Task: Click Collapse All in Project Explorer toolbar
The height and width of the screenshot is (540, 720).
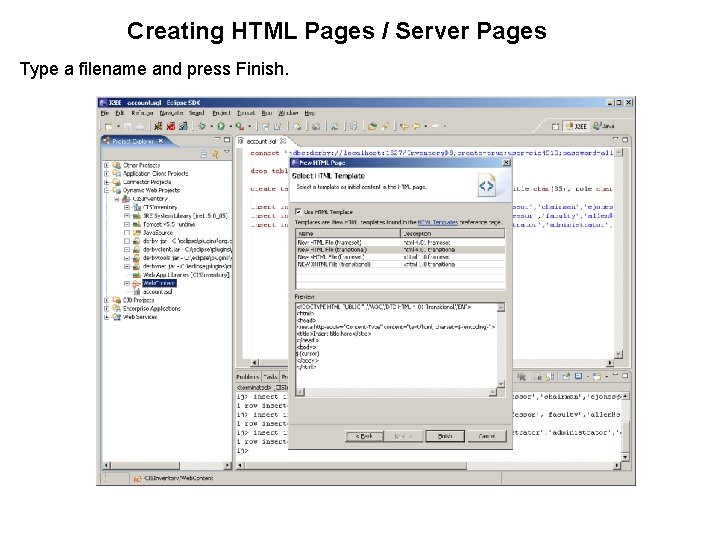Action: (x=204, y=154)
